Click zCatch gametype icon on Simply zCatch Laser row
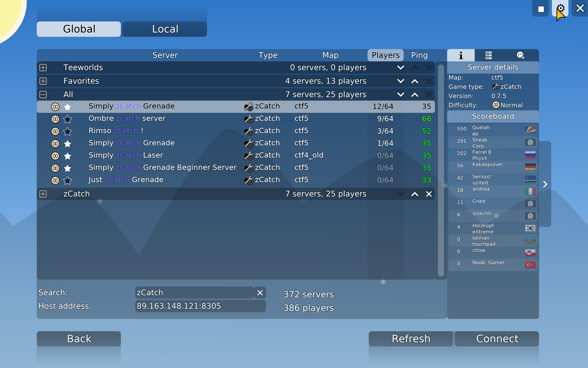588x368 pixels. coord(248,156)
